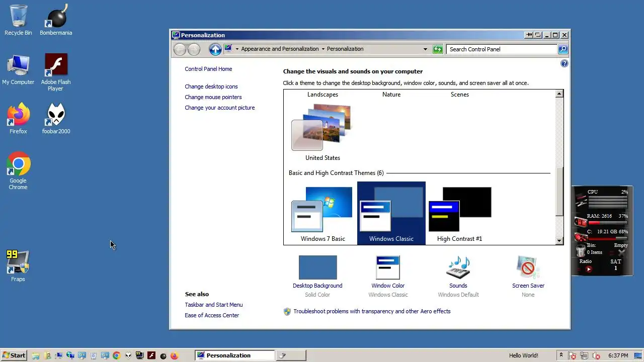
Task: Click Change mouse pointers link
Action: (213, 97)
